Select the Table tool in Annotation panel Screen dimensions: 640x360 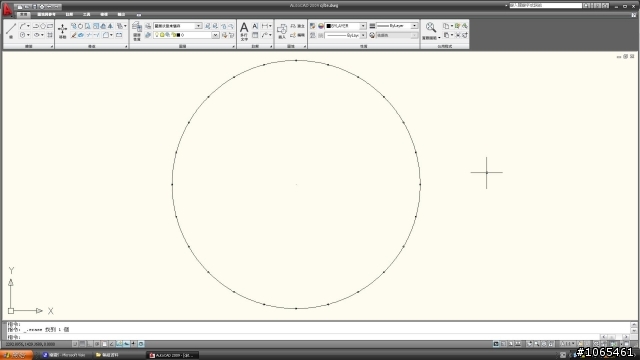point(255,35)
